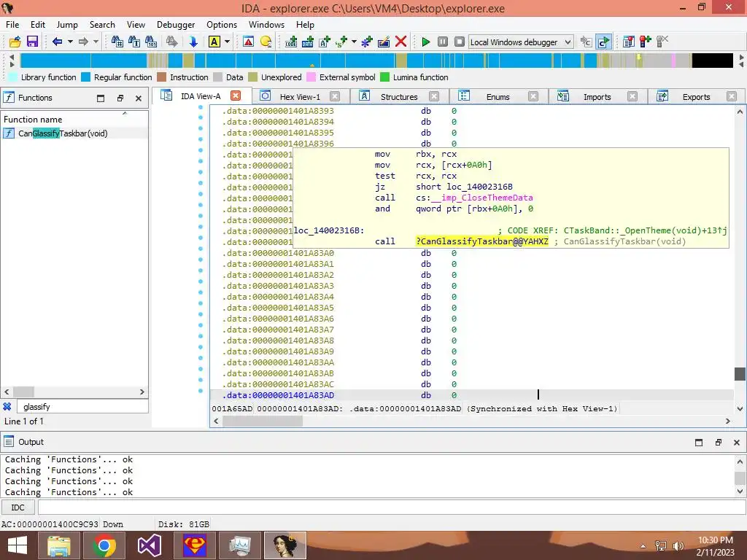This screenshot has height=560, width=747.
Task: Open the Edit menu
Action: pyautogui.click(x=38, y=25)
